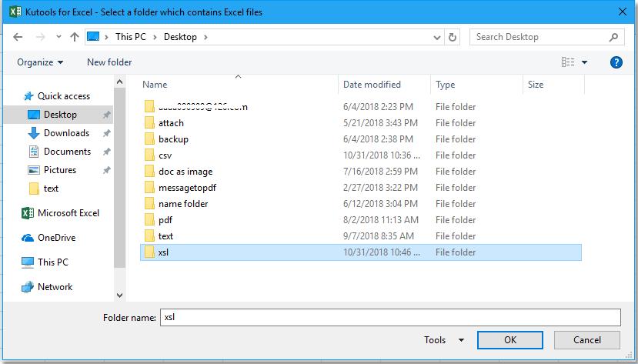Select This PC in navigation pane
Viewport: 638px width, 364px height.
point(52,262)
